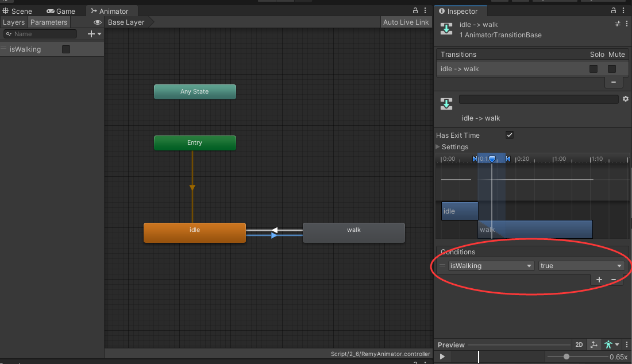Select the Any State node

[195, 91]
